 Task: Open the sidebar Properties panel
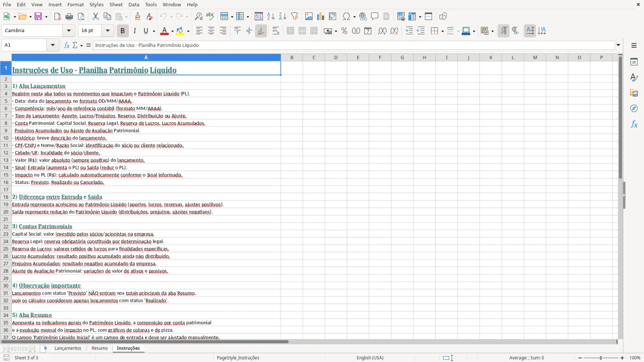click(x=634, y=62)
